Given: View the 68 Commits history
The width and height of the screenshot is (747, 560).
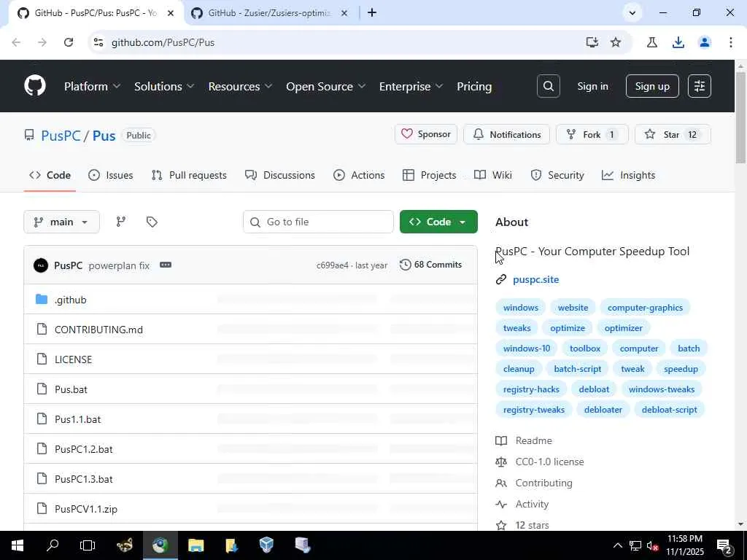Looking at the screenshot, I should point(430,265).
